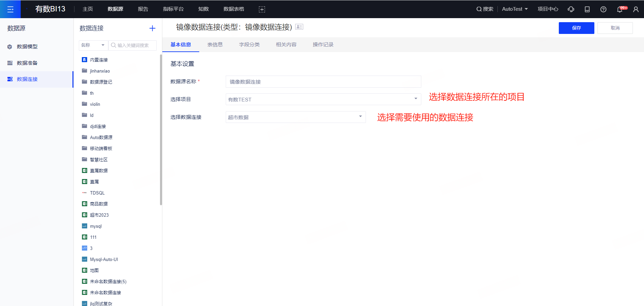The width and height of the screenshot is (644, 306).
Task: Click the headset customer support icon
Action: click(571, 9)
